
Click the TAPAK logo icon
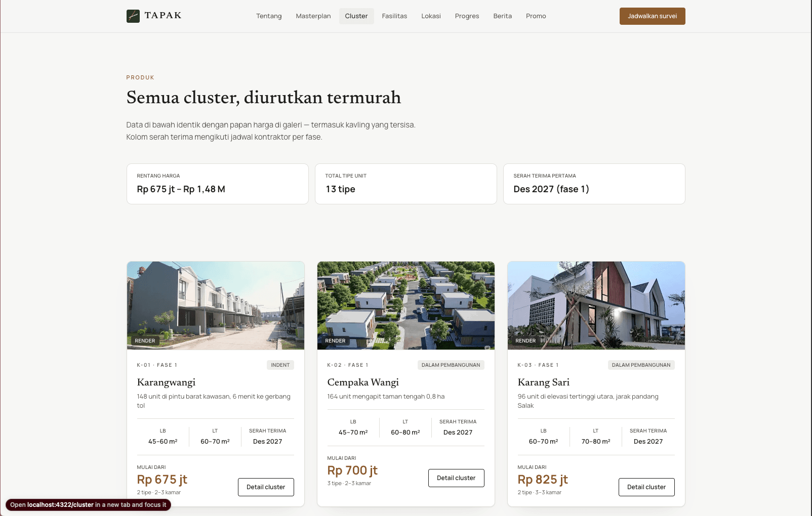click(x=133, y=16)
